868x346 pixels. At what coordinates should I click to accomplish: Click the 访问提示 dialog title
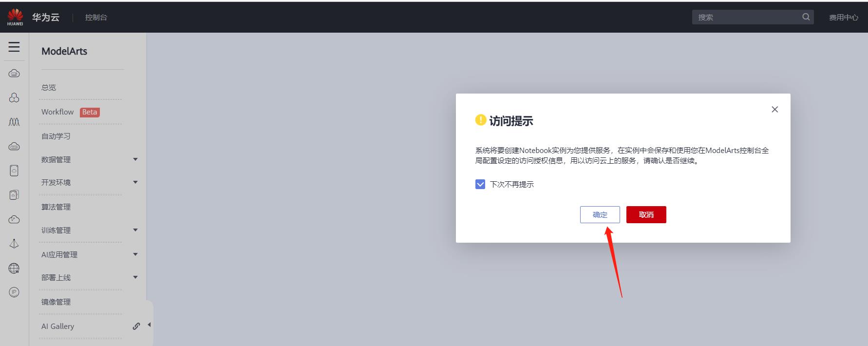(x=511, y=121)
